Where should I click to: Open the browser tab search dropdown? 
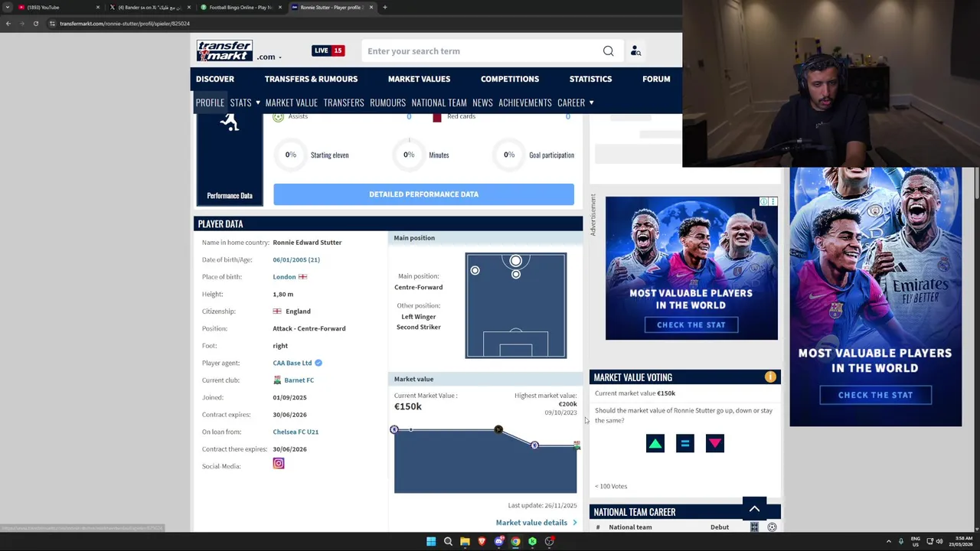[x=8, y=7]
